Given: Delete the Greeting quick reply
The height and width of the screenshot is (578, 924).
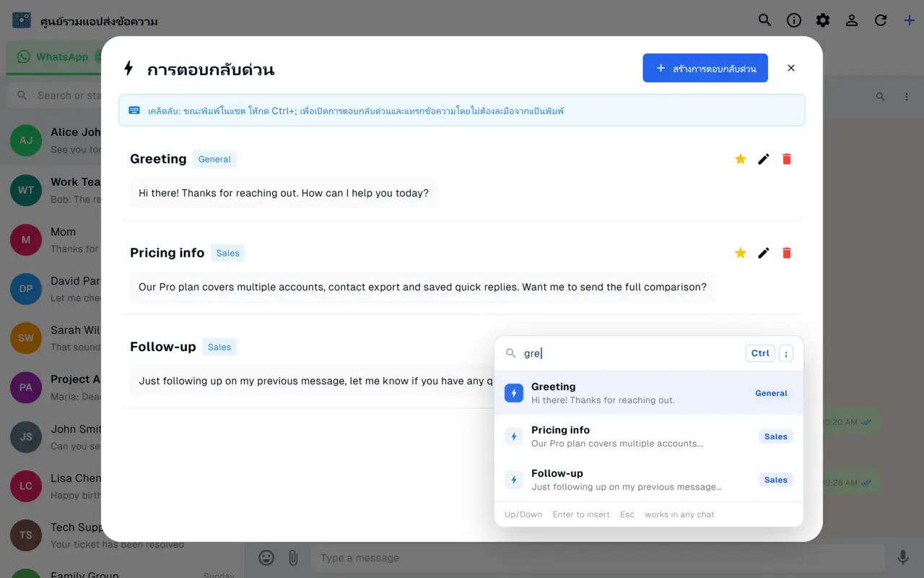Looking at the screenshot, I should [787, 159].
